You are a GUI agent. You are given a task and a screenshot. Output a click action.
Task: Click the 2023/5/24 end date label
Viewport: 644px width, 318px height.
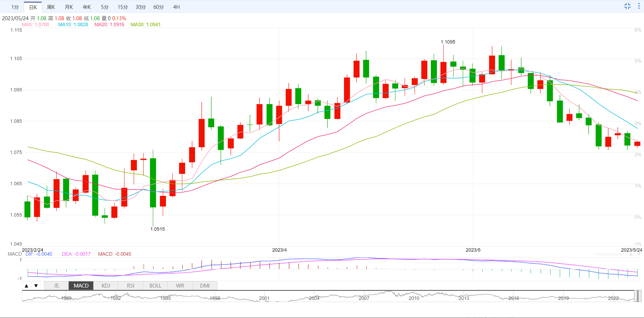[x=632, y=250]
